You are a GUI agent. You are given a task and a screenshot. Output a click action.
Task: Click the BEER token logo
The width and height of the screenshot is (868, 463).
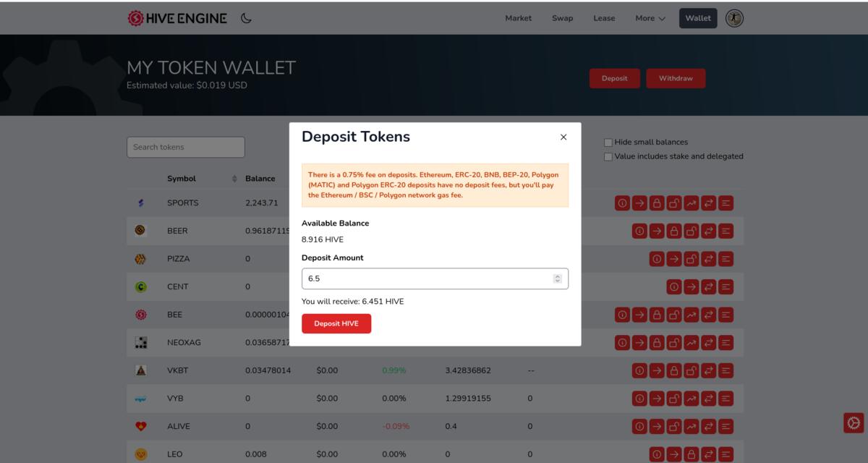tap(140, 231)
